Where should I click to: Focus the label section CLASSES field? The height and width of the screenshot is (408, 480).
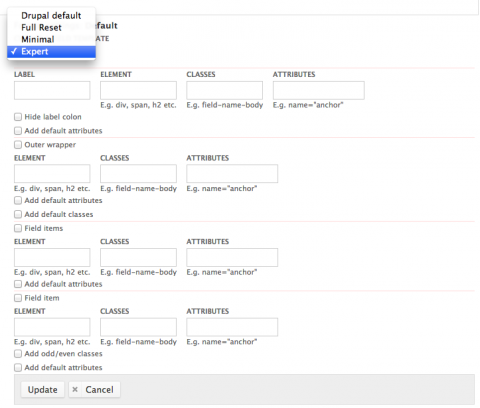[x=225, y=90]
